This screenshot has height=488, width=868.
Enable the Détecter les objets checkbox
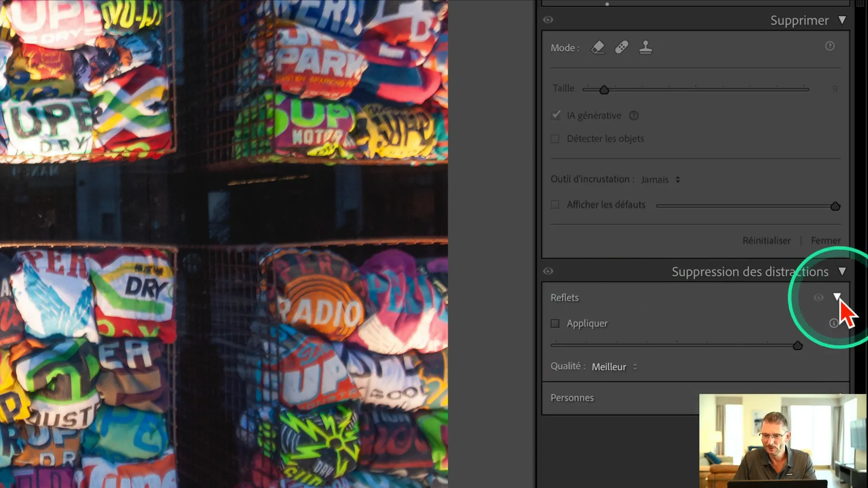[x=555, y=139]
